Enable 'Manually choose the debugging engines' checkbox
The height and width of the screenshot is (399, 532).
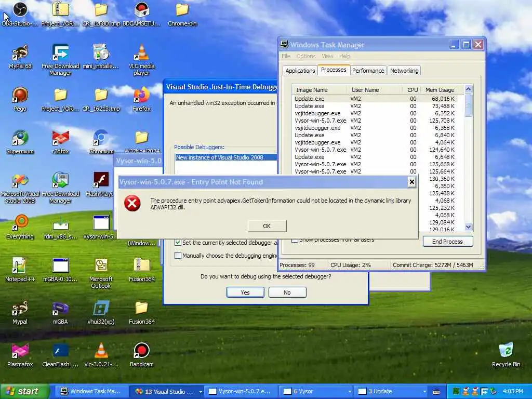click(x=178, y=255)
